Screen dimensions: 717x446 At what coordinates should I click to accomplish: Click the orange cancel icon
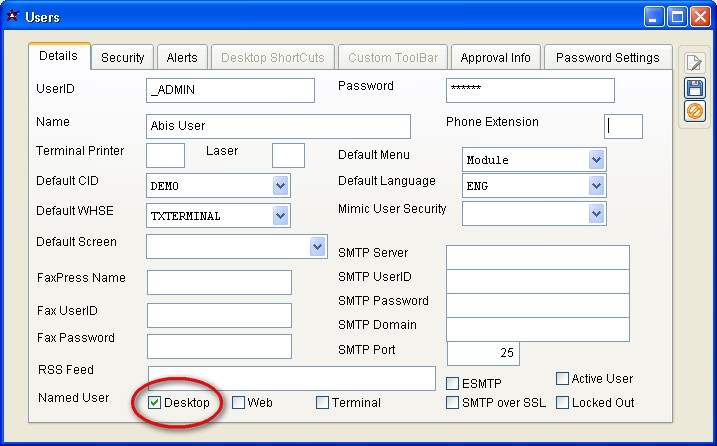click(x=695, y=111)
